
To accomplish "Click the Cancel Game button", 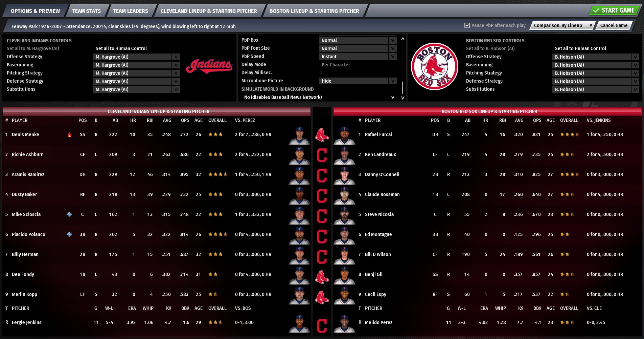I will click(614, 25).
